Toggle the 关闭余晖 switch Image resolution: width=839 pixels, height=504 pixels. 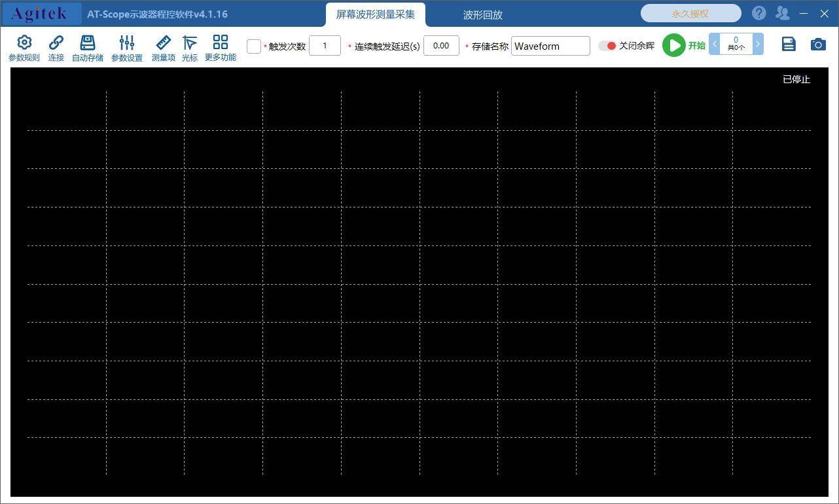(607, 46)
